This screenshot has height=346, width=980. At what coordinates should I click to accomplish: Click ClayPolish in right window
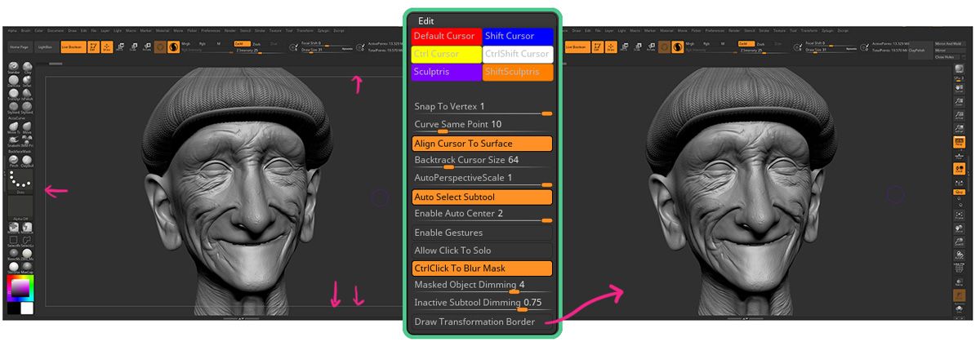pos(920,51)
